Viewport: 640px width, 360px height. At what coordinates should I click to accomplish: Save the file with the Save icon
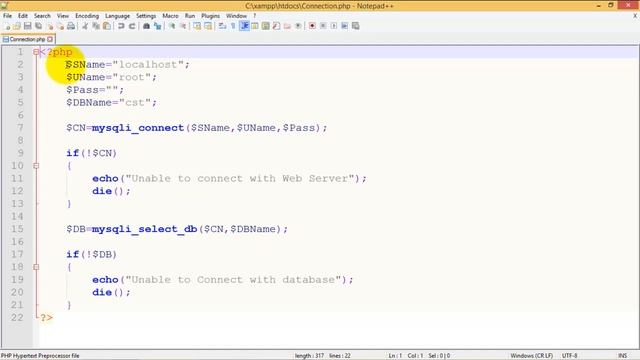point(28,26)
